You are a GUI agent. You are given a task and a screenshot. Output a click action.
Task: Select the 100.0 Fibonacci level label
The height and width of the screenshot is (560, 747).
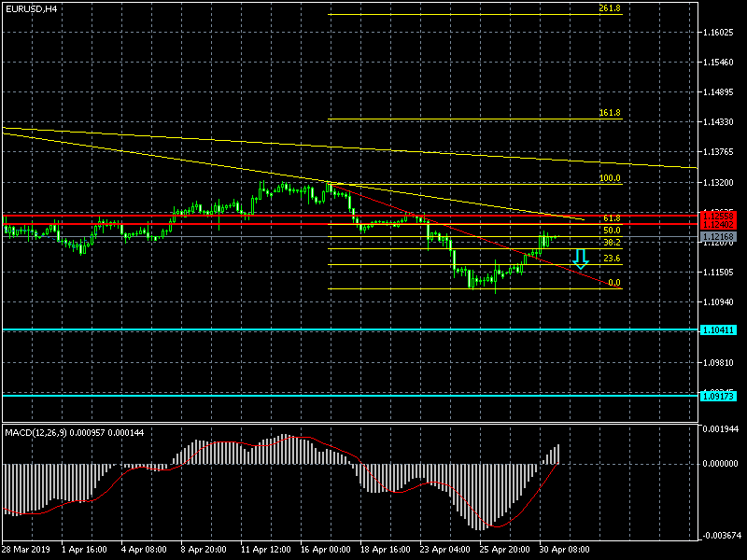tap(609, 177)
